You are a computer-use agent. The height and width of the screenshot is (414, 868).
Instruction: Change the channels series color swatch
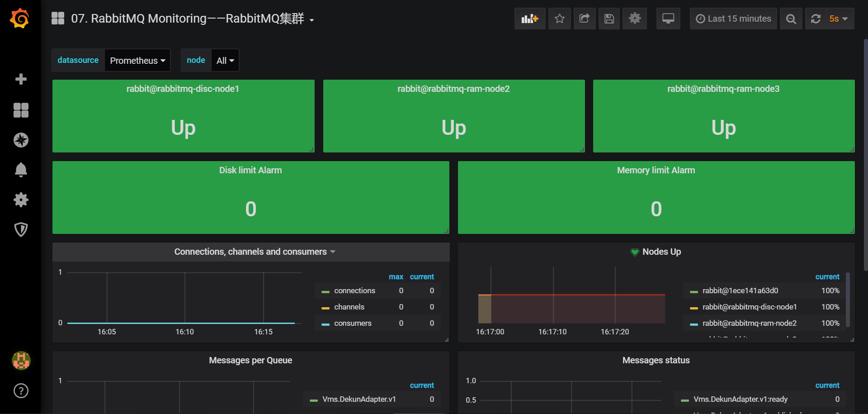click(x=325, y=308)
